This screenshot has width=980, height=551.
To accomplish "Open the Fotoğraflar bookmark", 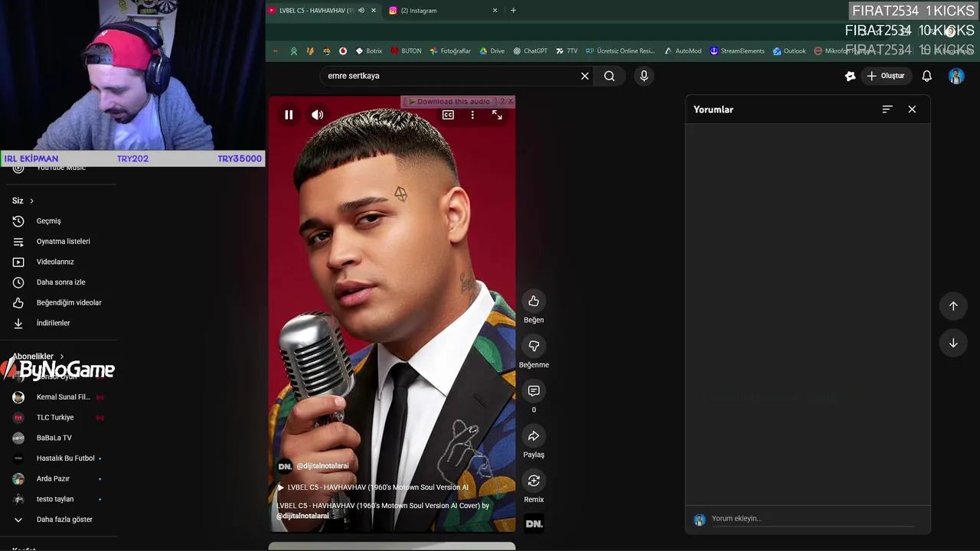I will (x=450, y=51).
